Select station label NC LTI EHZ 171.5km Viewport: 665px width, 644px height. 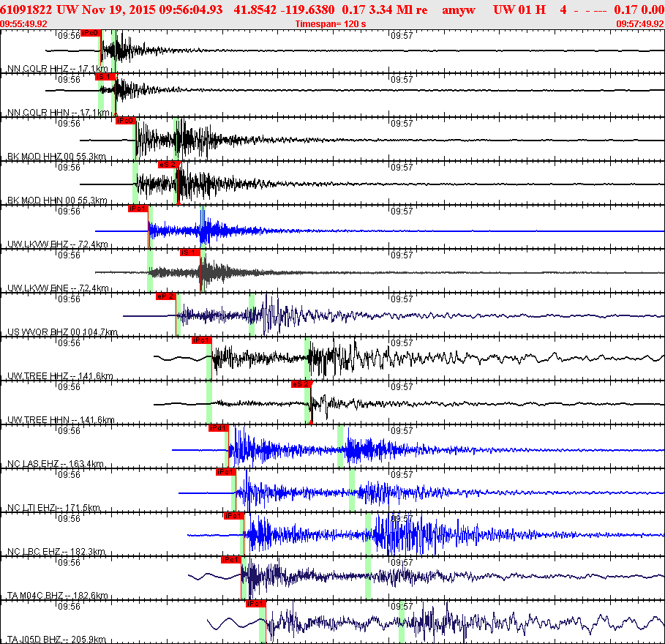tap(54, 508)
